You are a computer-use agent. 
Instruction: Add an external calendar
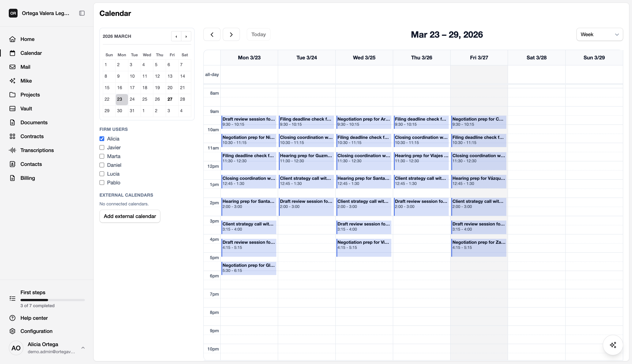(x=130, y=216)
